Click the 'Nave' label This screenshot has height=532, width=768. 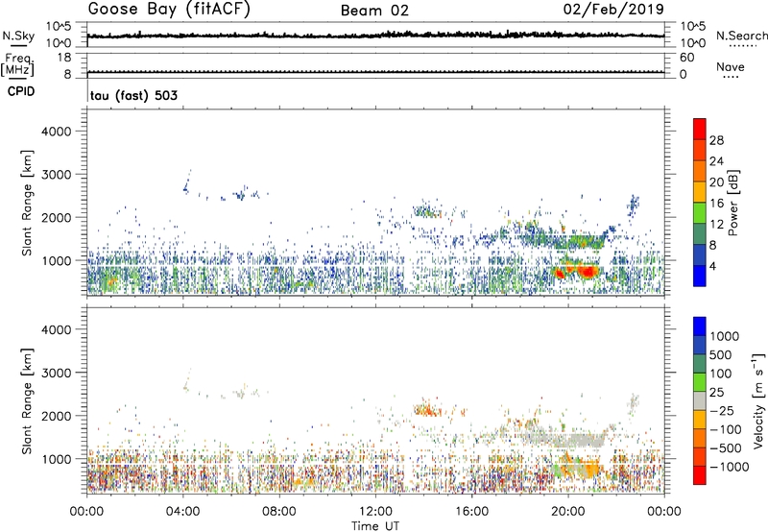731,67
